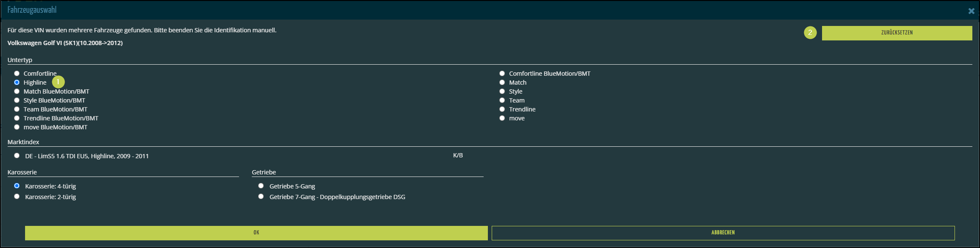
Task: Choose the plain Match subtype
Action: (x=502, y=83)
